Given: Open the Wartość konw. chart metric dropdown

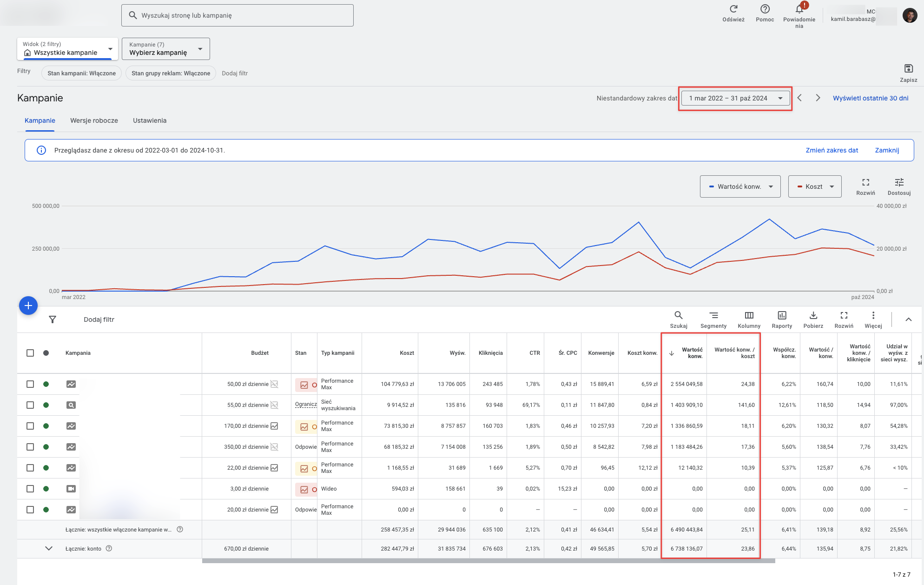Looking at the screenshot, I should pos(740,186).
